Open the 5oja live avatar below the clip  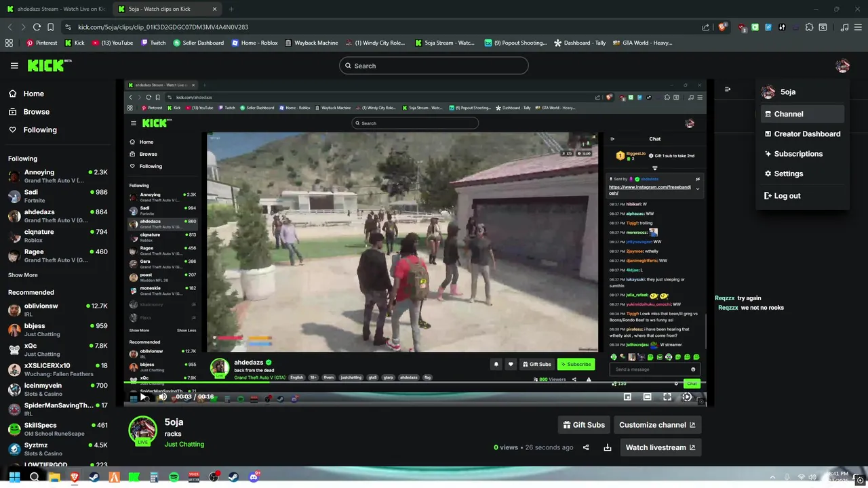coord(143,431)
